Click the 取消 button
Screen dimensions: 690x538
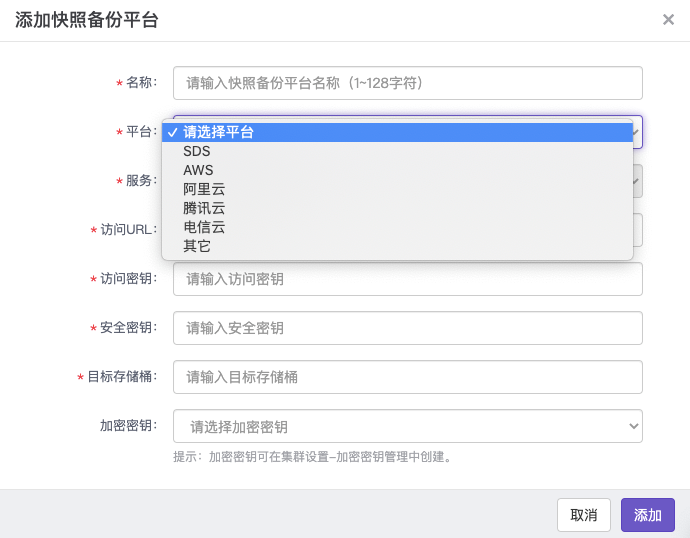tap(584, 515)
